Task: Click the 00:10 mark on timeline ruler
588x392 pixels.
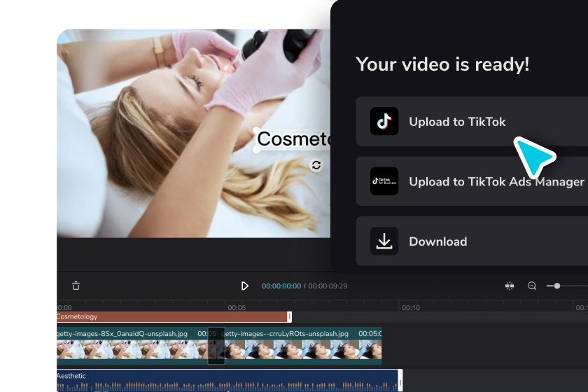Action: pos(411,307)
